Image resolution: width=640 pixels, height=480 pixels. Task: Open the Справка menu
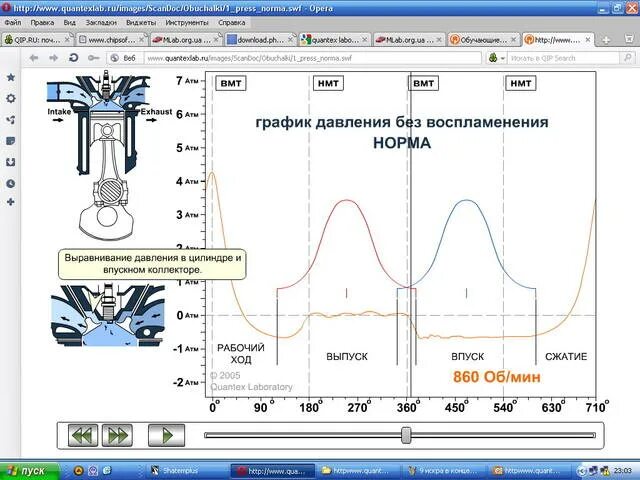pyautogui.click(x=231, y=22)
